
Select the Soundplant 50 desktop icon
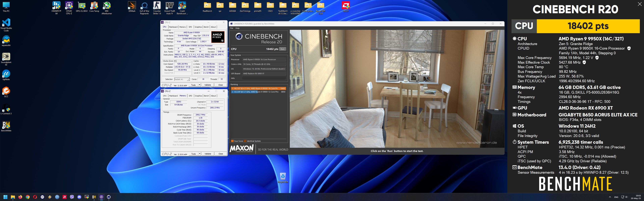coord(6,59)
